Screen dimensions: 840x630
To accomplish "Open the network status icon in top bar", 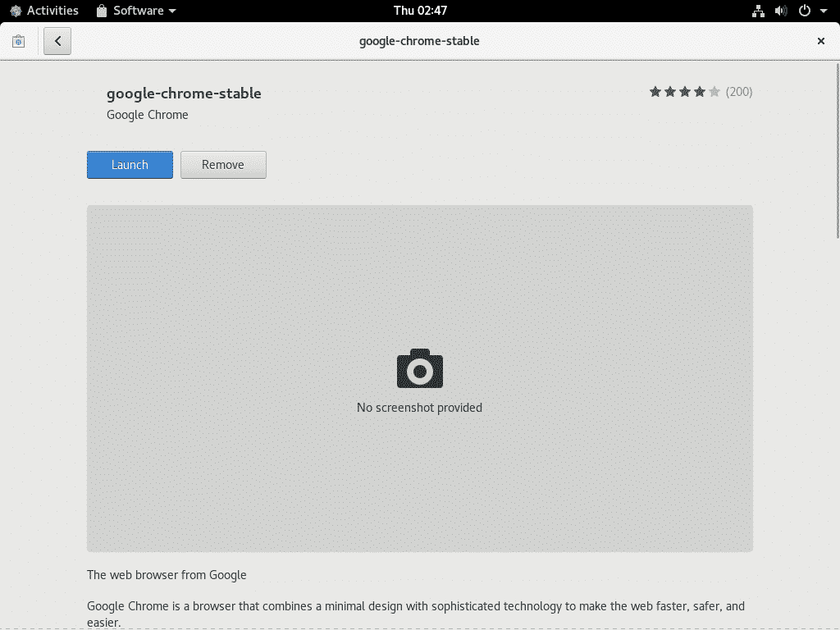I will click(758, 11).
